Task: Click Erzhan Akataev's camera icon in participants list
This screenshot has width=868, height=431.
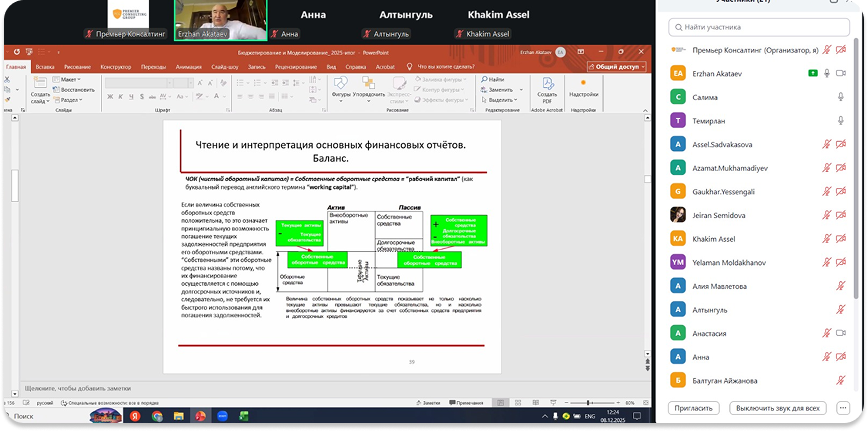Action: pyautogui.click(x=841, y=73)
